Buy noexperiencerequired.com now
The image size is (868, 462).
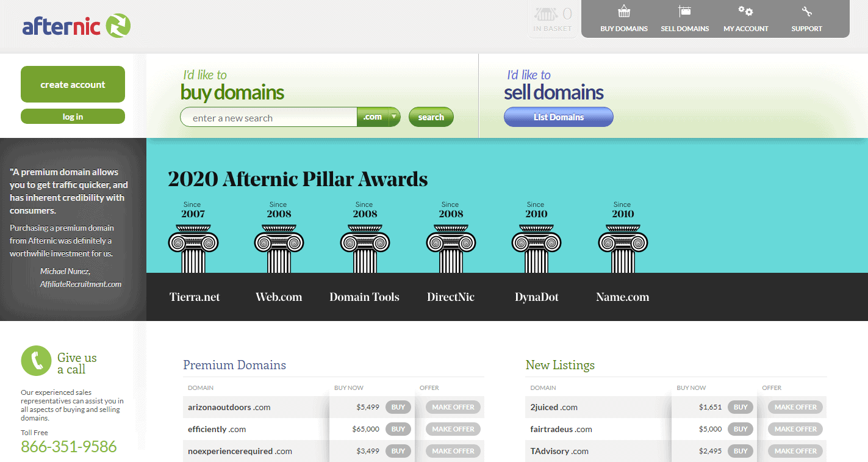tap(398, 451)
